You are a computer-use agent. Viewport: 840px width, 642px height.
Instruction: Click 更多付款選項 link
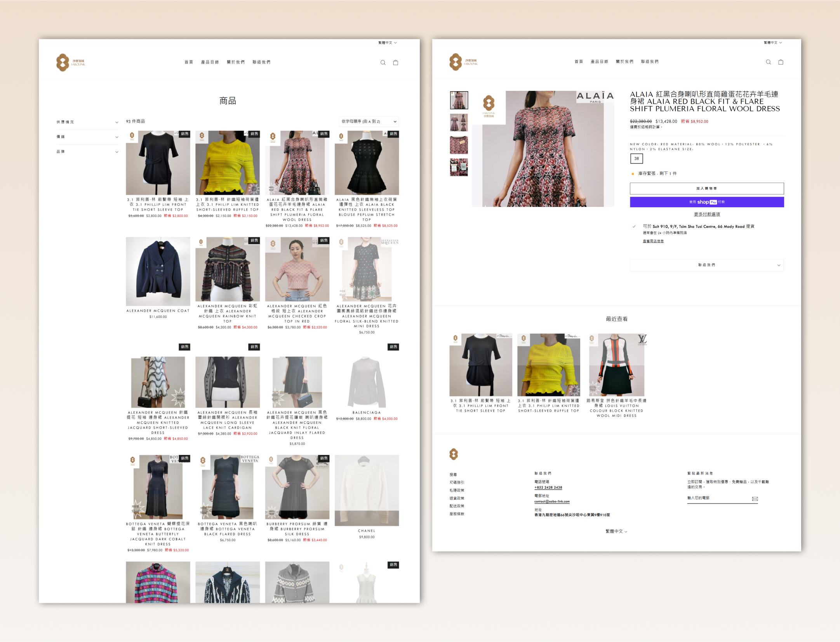(x=706, y=214)
